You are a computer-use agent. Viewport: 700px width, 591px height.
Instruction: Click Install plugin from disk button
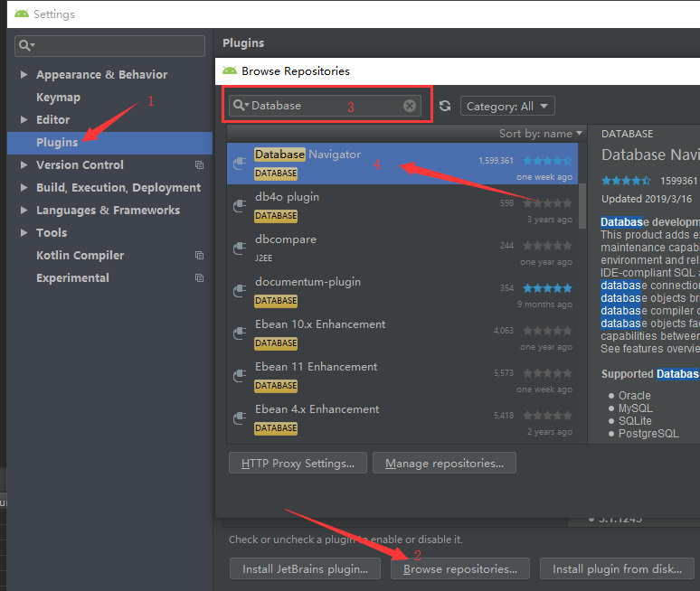(617, 568)
